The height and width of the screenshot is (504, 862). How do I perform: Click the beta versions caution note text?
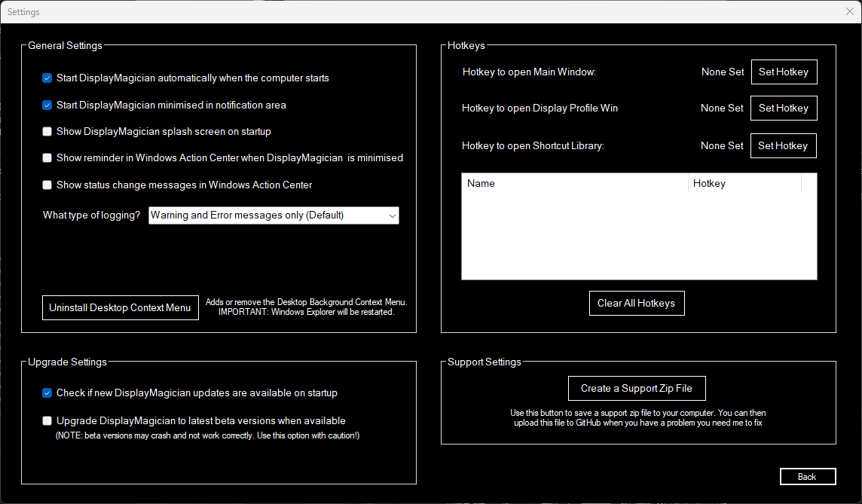[207, 436]
